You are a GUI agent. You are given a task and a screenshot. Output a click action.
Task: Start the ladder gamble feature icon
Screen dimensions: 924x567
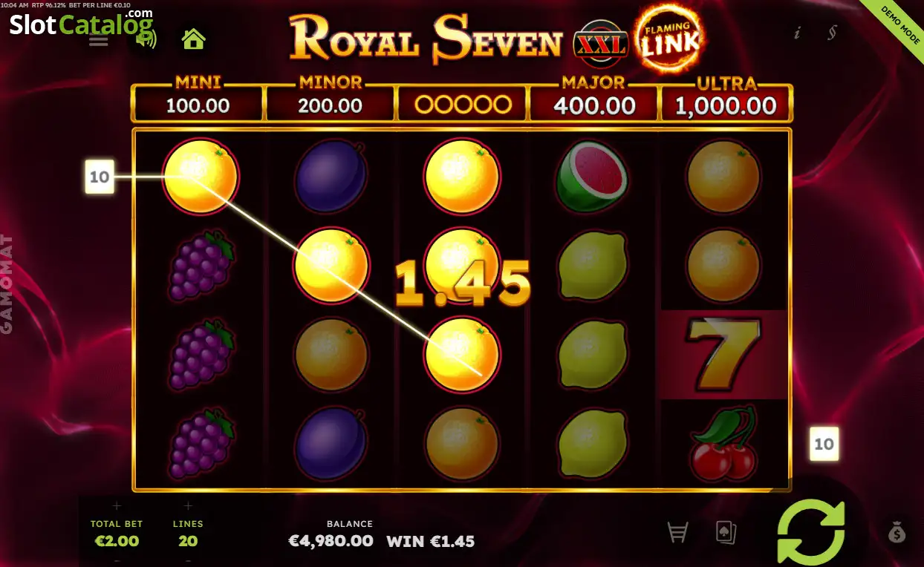(x=677, y=532)
